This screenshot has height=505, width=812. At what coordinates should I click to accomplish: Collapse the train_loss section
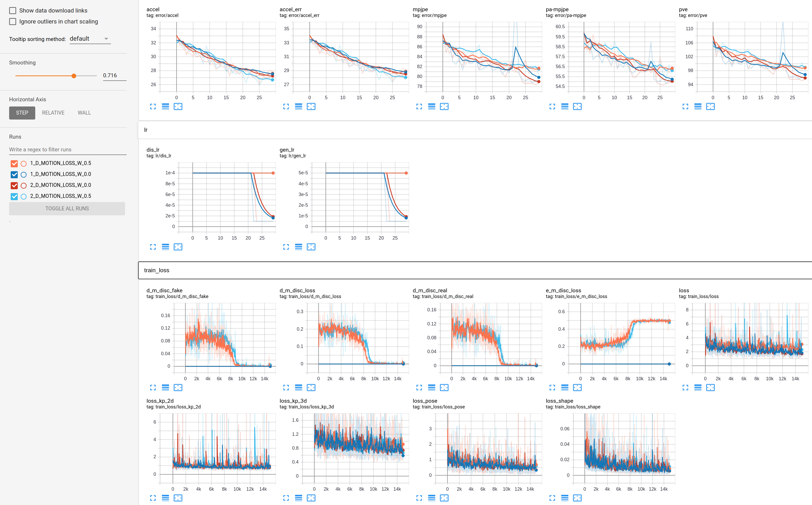tap(156, 270)
